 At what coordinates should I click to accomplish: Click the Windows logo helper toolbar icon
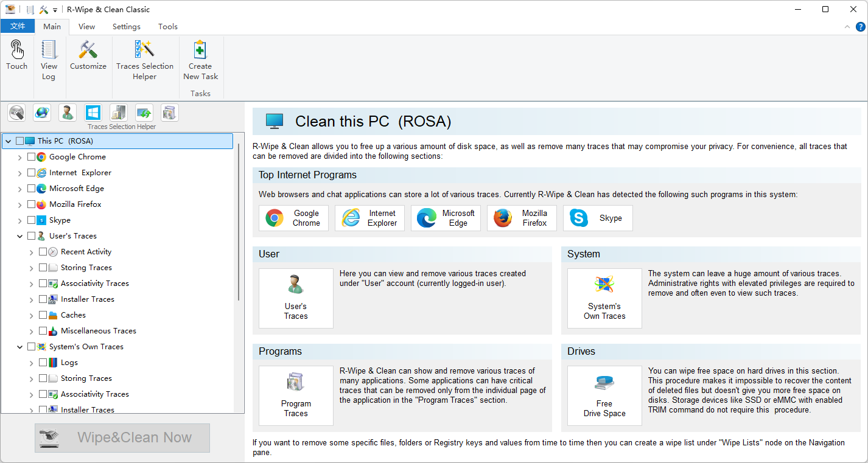pos(93,113)
